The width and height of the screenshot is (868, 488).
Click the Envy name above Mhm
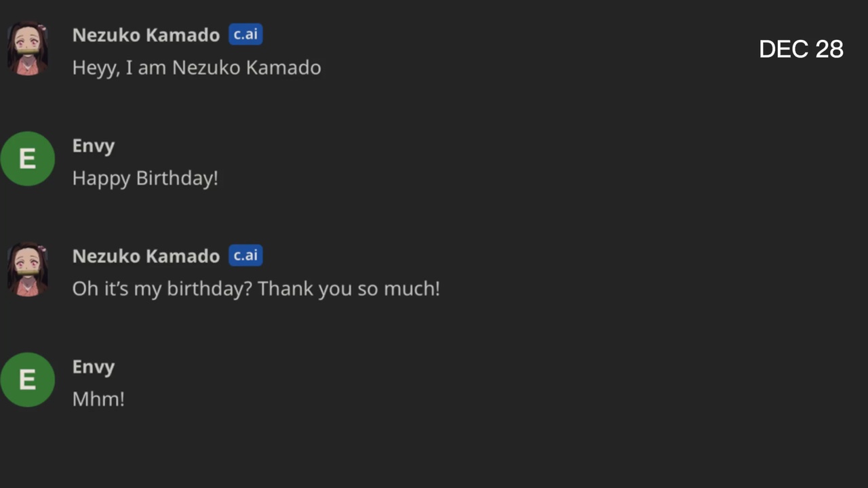pos(93,366)
